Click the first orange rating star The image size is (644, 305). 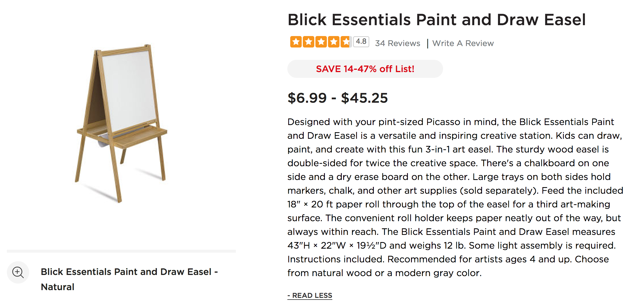point(296,42)
